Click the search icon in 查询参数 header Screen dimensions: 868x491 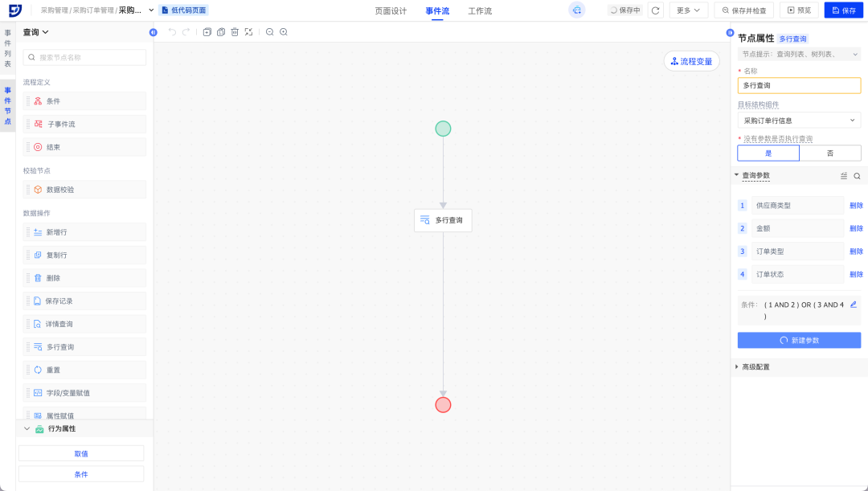[857, 176]
